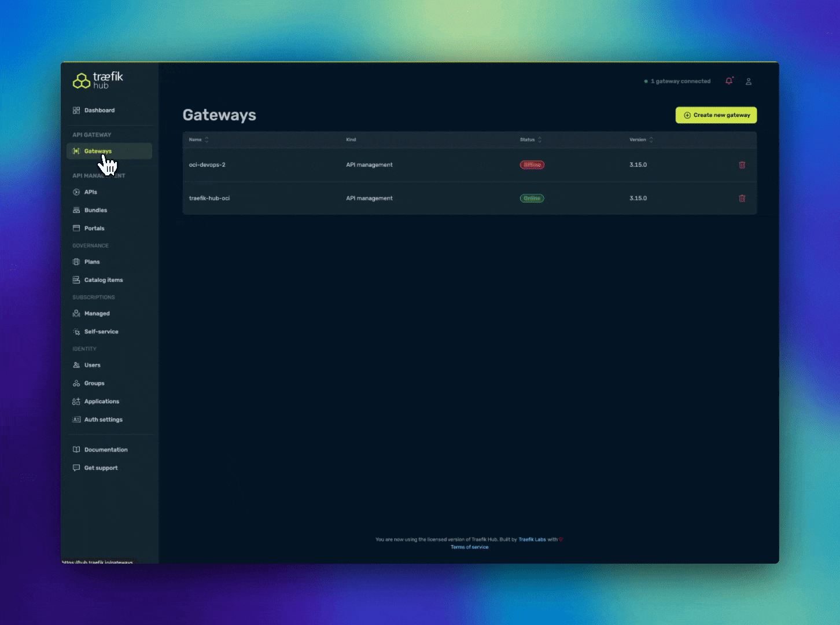Select Catalog items in sidebar
Image resolution: width=840 pixels, height=625 pixels.
coord(103,280)
